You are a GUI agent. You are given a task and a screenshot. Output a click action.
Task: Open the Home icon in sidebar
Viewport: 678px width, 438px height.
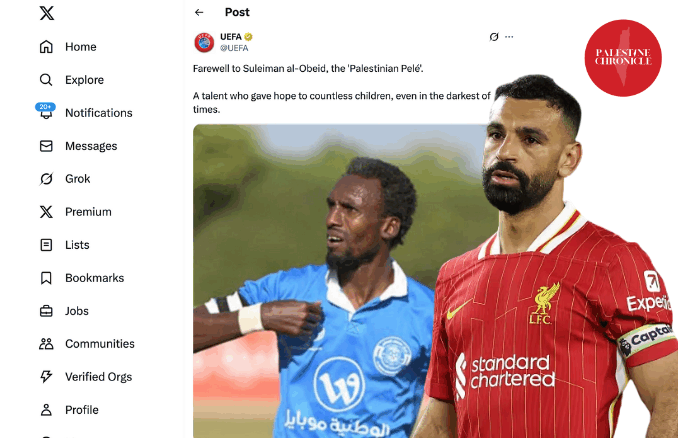pyautogui.click(x=46, y=47)
